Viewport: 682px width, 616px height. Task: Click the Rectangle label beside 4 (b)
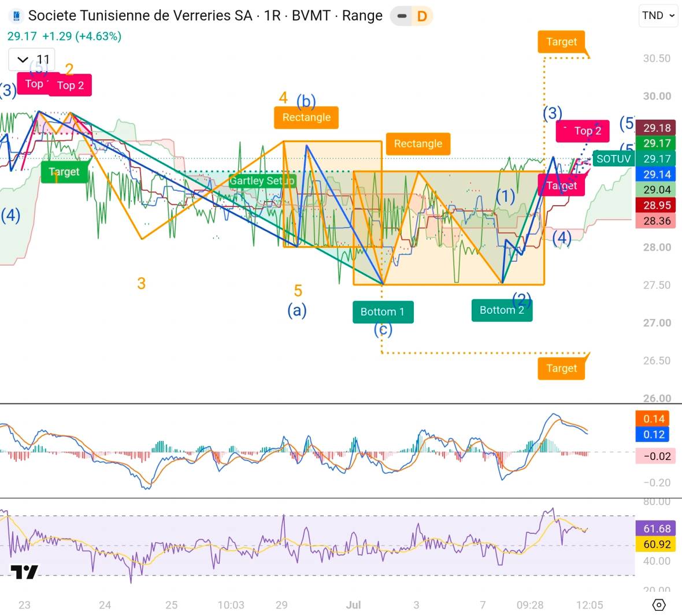pyautogui.click(x=306, y=117)
